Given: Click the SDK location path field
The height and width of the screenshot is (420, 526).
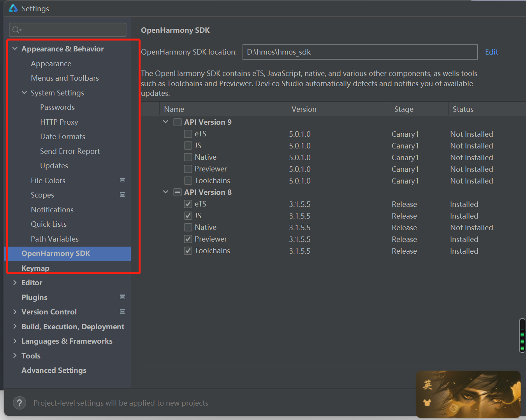Looking at the screenshot, I should coord(360,52).
